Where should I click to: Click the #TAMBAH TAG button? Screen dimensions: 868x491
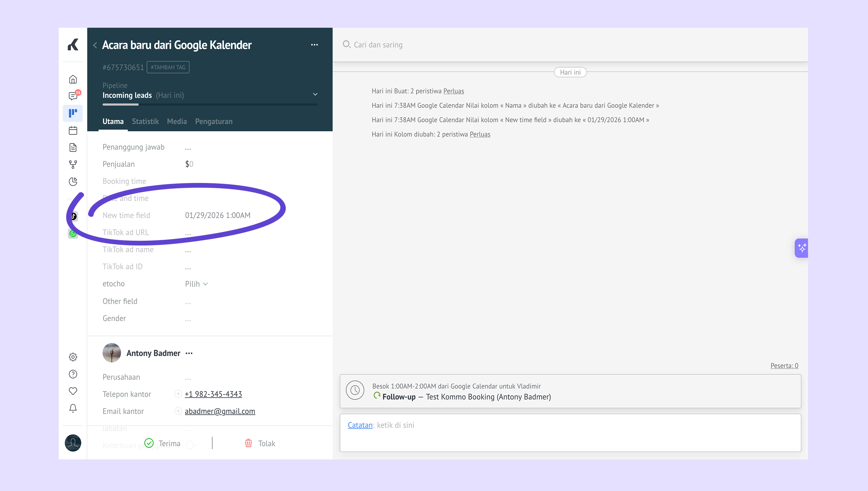coord(168,67)
